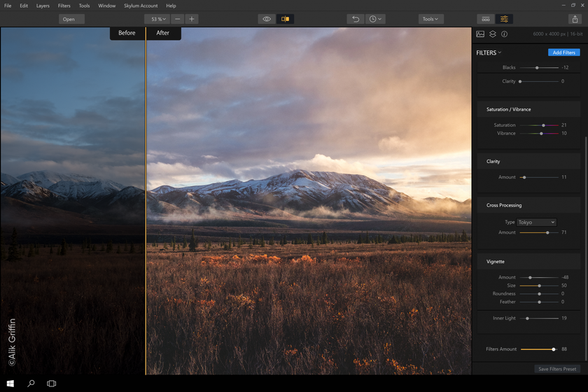Click the export share icon
588x392 pixels.
click(x=575, y=19)
